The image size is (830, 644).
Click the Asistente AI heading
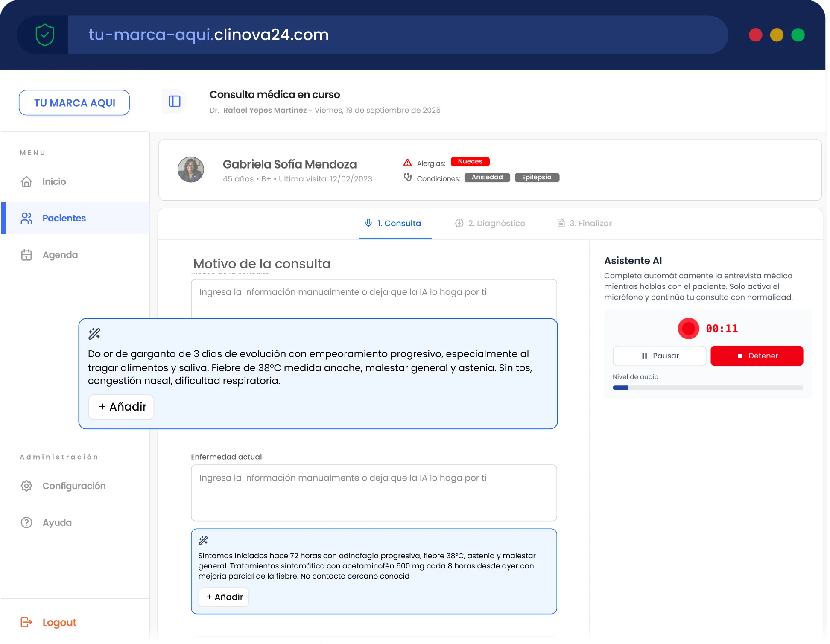633,261
